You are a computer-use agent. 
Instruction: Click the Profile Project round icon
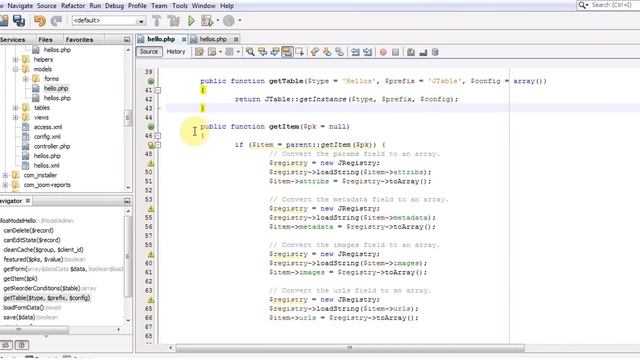229,20
